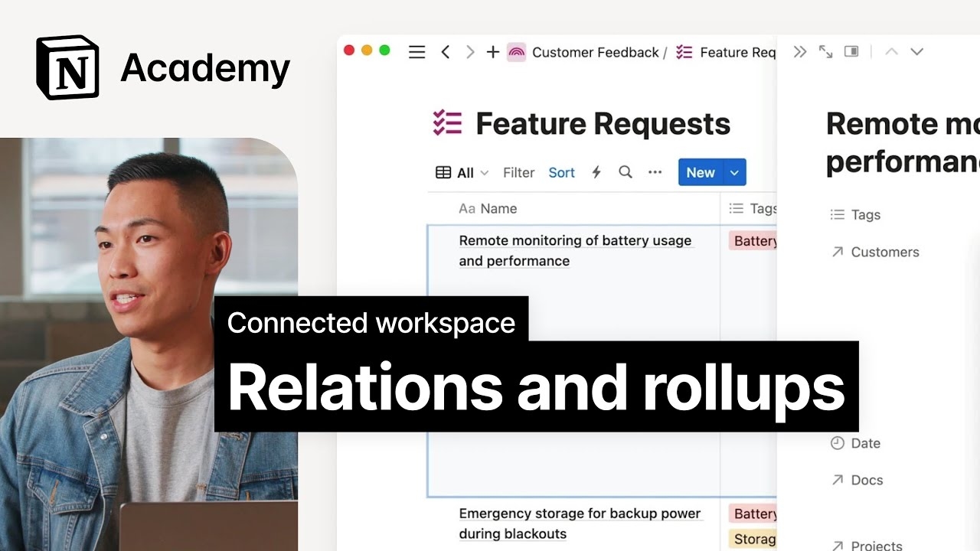The width and height of the screenshot is (980, 551).
Task: Collapse side panel with double chevron
Action: tap(800, 52)
